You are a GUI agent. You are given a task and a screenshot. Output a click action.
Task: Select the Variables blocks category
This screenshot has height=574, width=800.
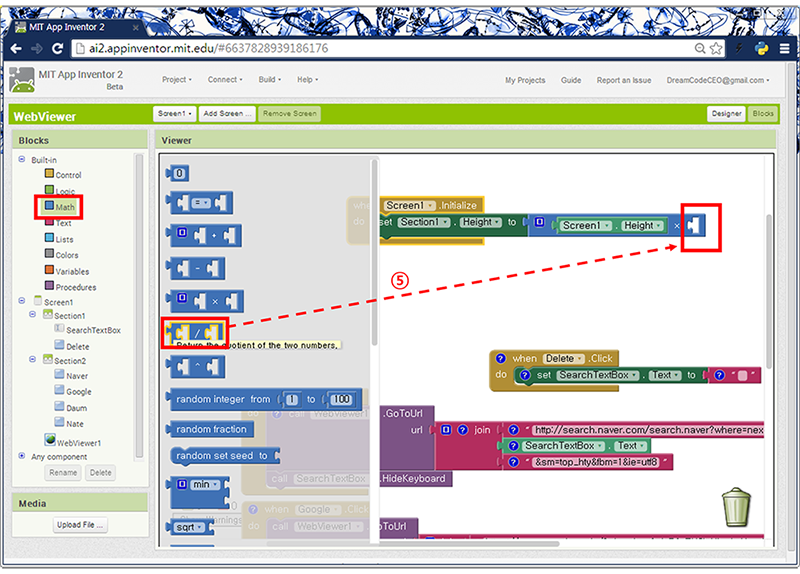click(66, 271)
